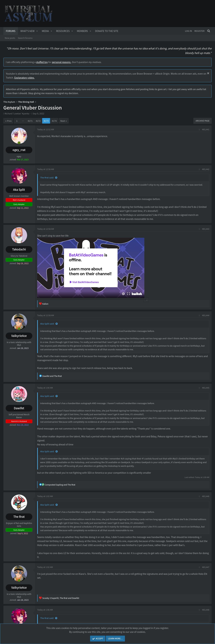Click the Twitch logo in player
The image size is (215, 644).
pos(137,294)
